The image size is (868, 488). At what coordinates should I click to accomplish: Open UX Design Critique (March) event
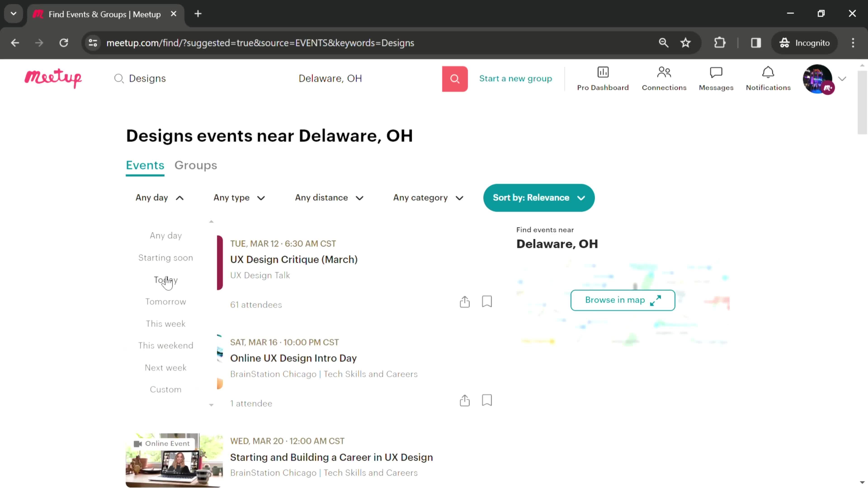coord(293,259)
